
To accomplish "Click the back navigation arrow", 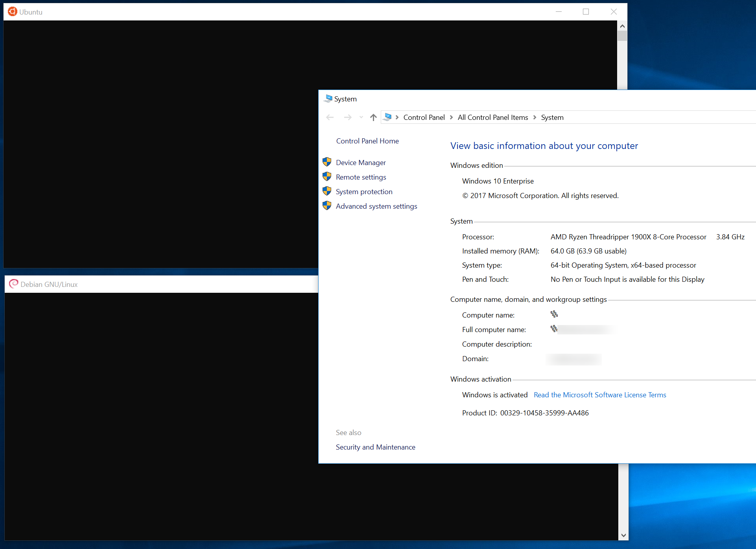I will [x=330, y=117].
